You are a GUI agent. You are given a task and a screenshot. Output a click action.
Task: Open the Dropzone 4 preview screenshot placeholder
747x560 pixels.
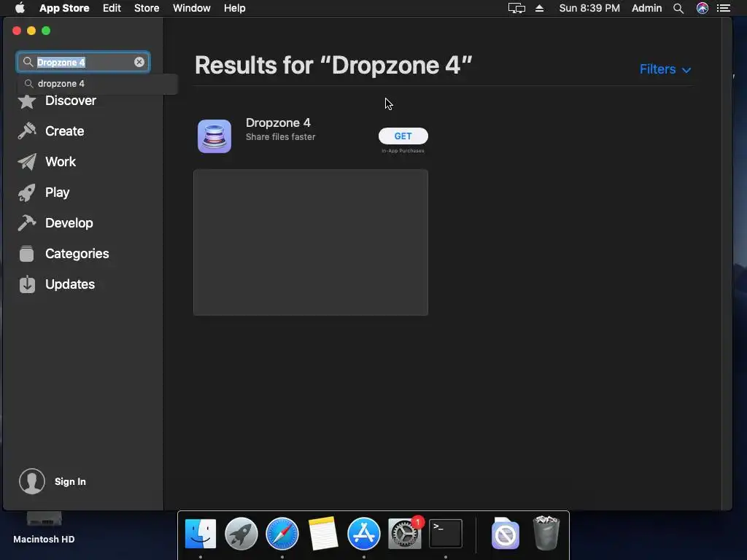pyautogui.click(x=311, y=242)
